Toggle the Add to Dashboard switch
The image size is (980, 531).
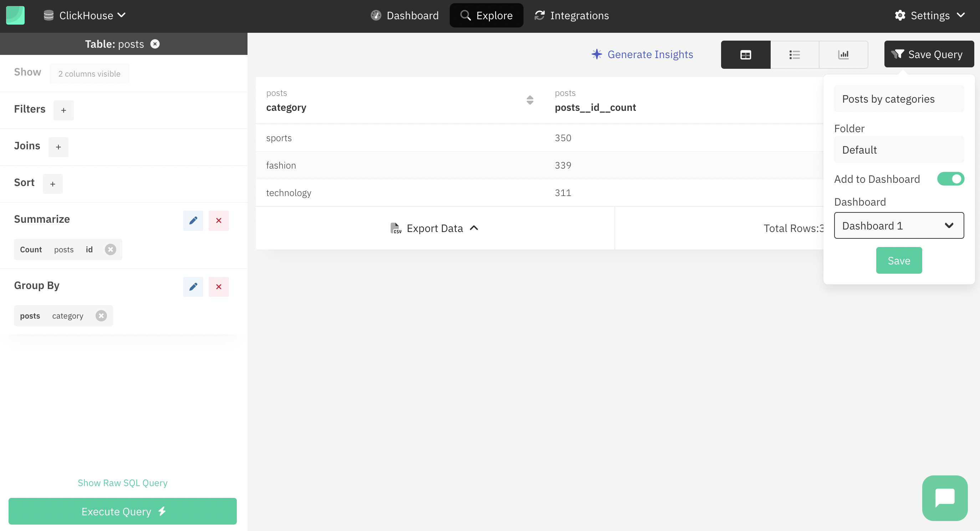point(950,179)
